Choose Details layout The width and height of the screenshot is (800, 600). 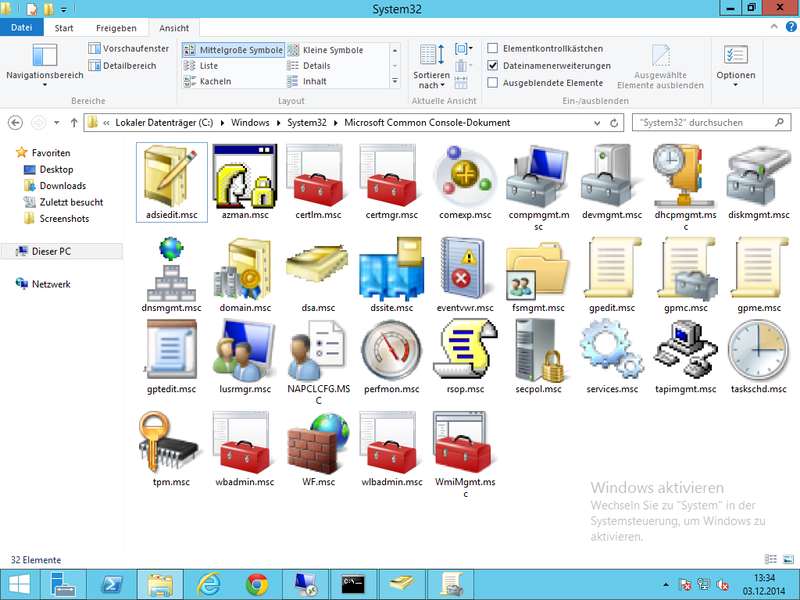tap(309, 66)
